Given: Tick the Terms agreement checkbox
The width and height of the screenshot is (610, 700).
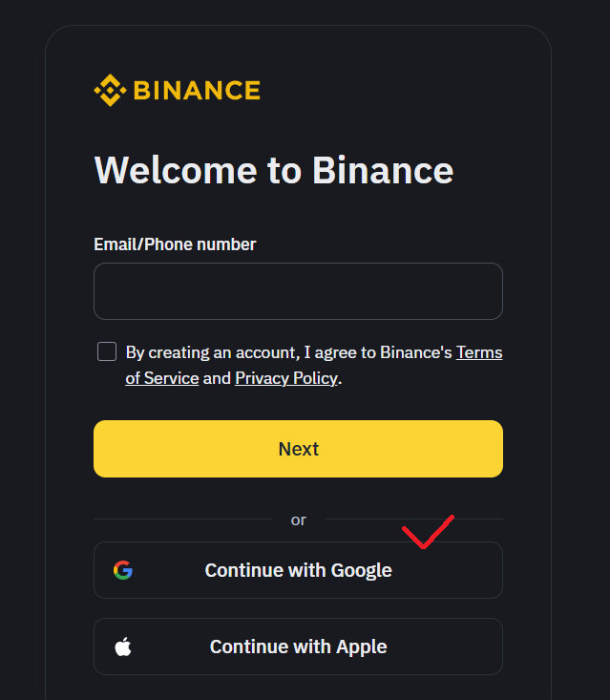Looking at the screenshot, I should pos(107,351).
